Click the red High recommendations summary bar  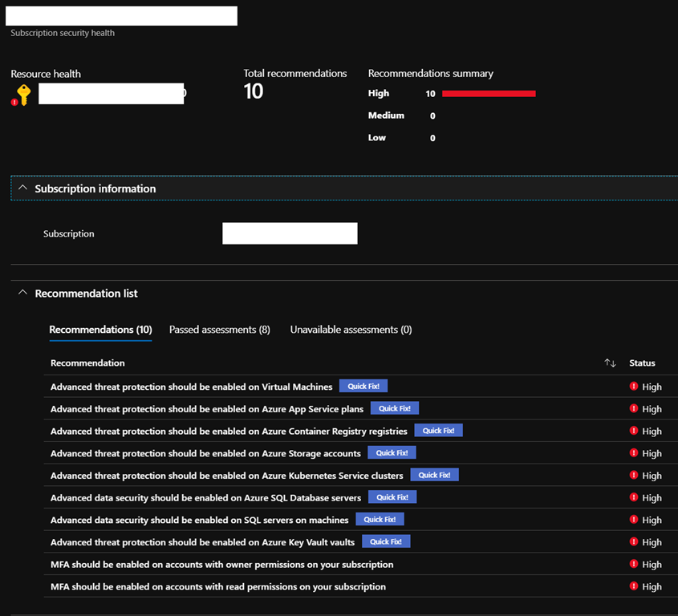click(x=489, y=94)
